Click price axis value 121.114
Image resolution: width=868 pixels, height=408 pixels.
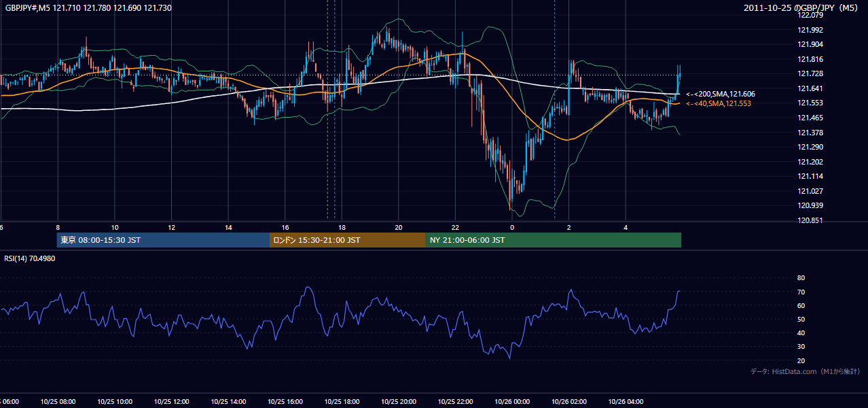[x=811, y=176]
